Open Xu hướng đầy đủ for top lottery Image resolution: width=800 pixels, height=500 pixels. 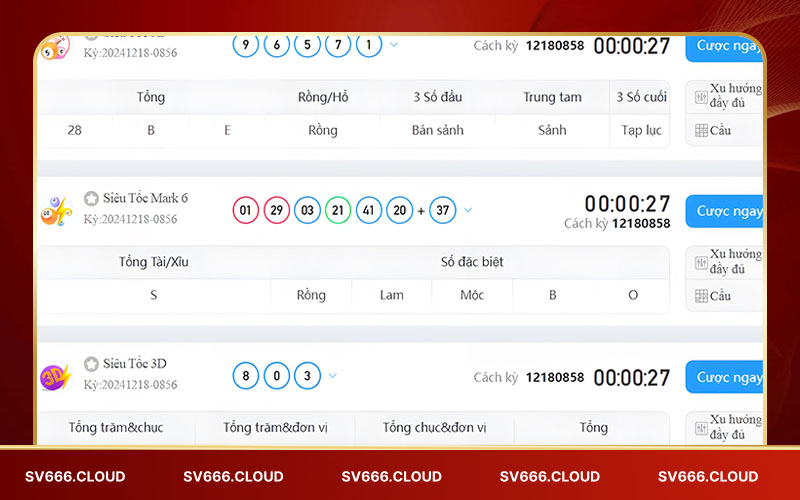[728, 95]
